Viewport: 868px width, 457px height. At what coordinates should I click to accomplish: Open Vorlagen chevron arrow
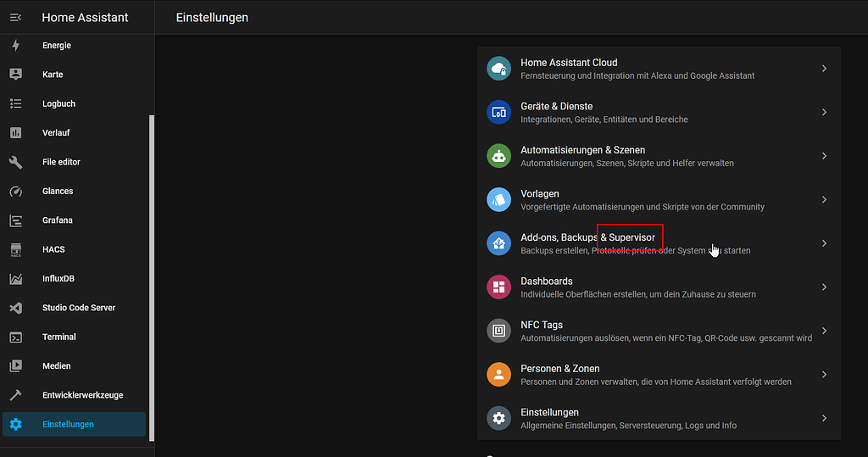pyautogui.click(x=824, y=200)
